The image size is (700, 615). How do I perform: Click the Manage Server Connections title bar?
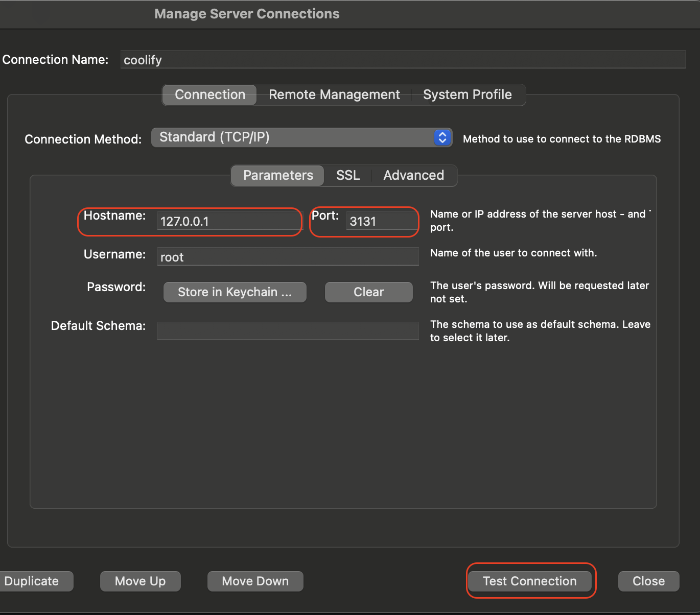click(247, 14)
